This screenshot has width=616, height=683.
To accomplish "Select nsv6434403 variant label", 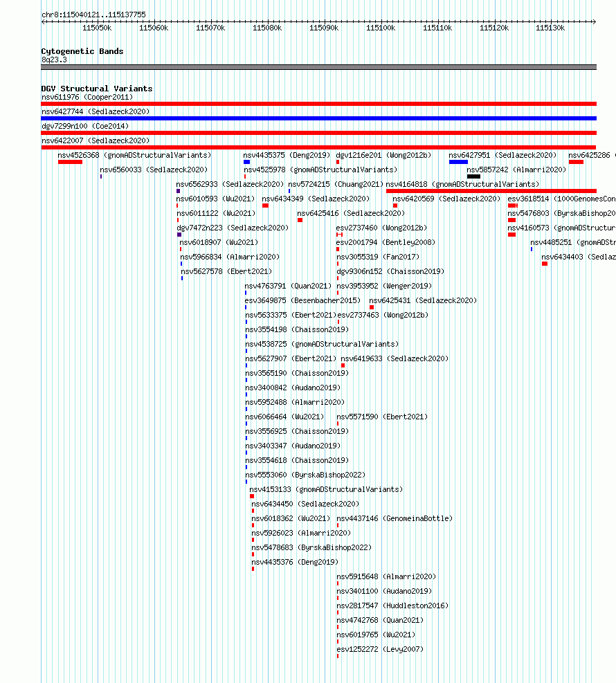I will (579, 257).
